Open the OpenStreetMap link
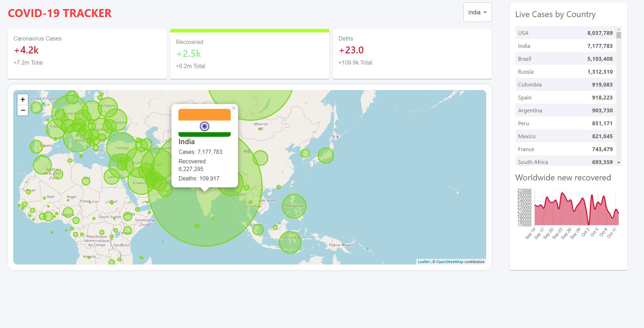The width and height of the screenshot is (644, 328). coord(449,261)
